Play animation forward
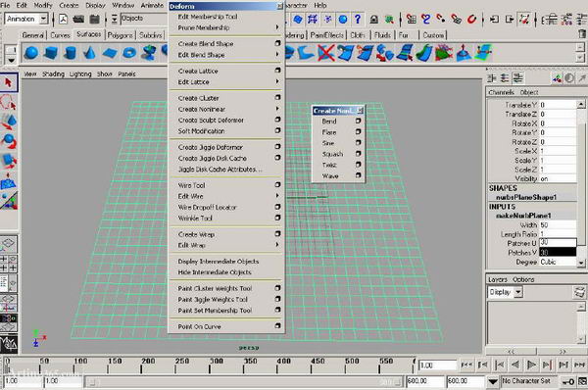 pos(531,365)
